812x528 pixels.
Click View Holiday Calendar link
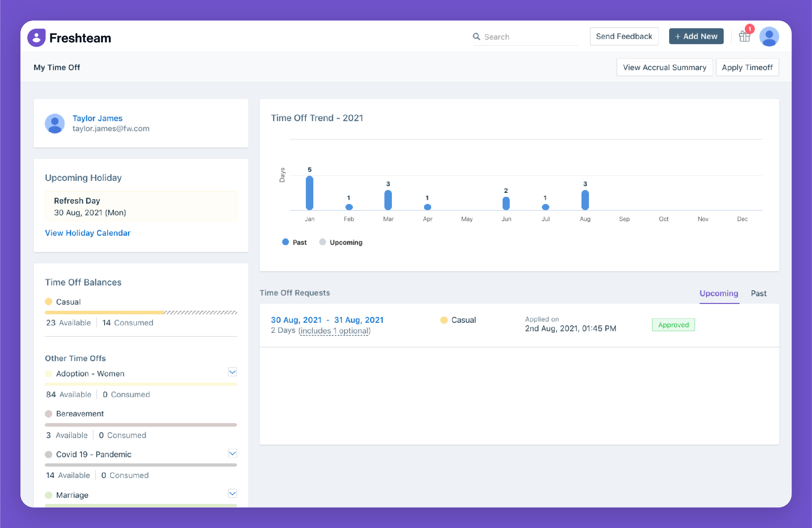coord(88,232)
